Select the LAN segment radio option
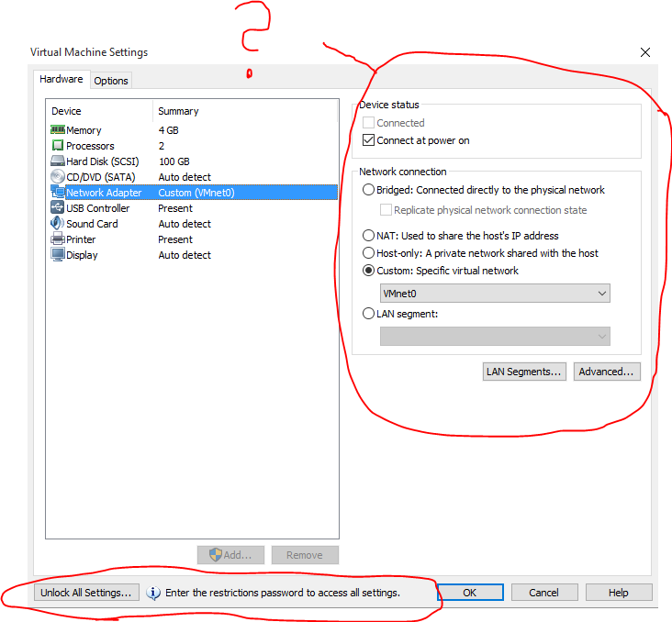Viewport: 672px width, 622px height. (x=369, y=314)
